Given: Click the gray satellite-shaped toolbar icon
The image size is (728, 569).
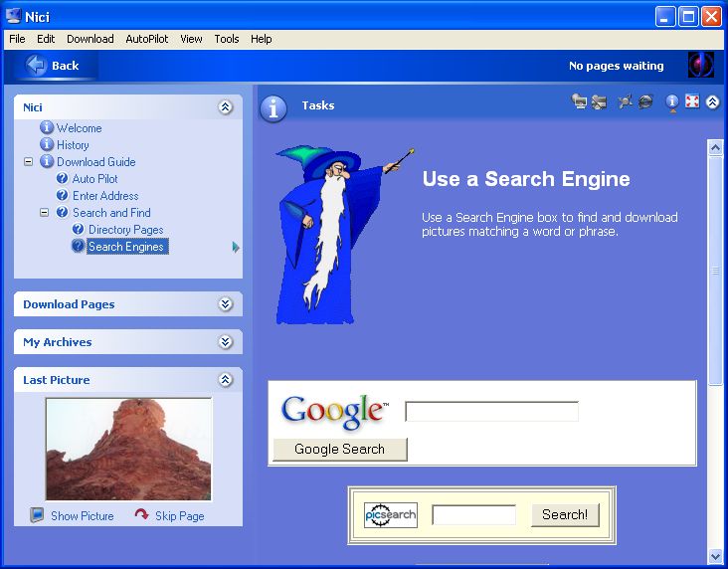Looking at the screenshot, I should [x=625, y=101].
